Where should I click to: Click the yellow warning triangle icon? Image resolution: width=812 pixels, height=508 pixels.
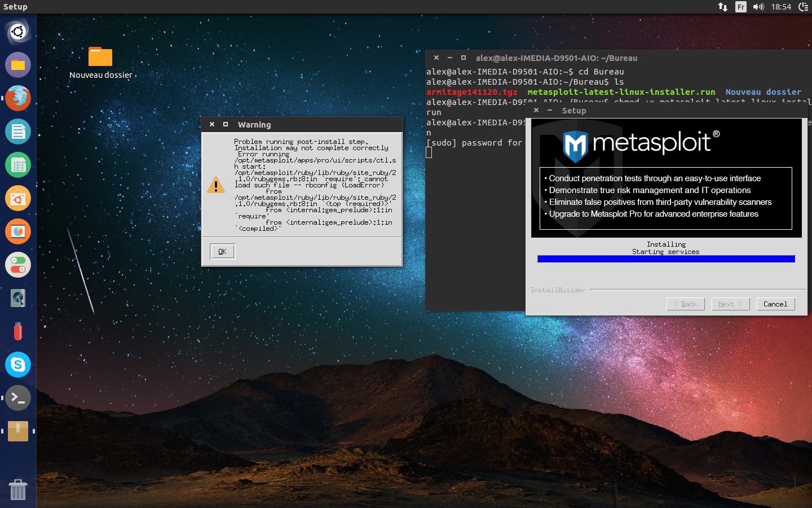tap(216, 185)
